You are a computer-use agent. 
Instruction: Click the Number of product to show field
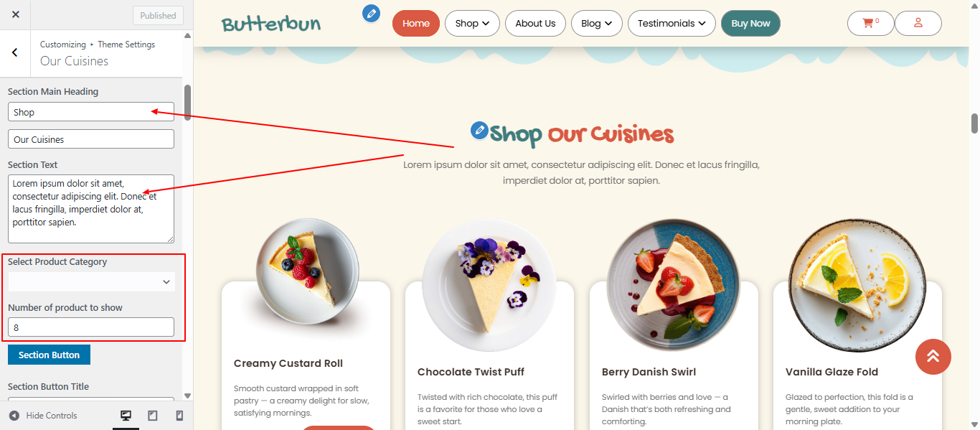91,327
